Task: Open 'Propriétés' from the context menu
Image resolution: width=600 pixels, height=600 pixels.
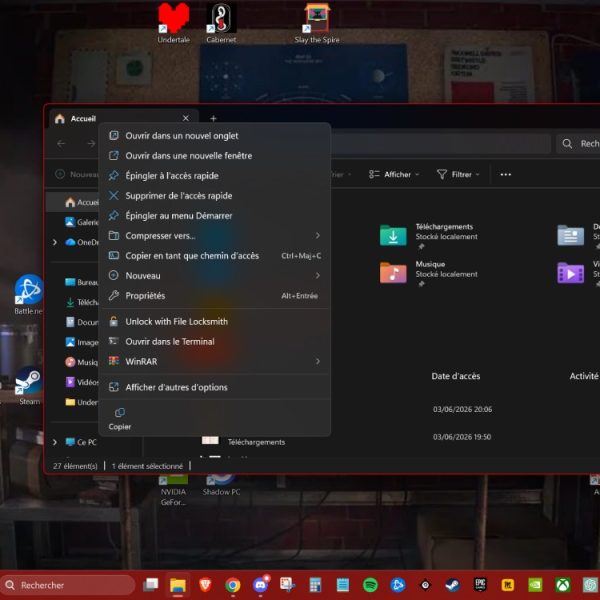Action: pos(214,295)
